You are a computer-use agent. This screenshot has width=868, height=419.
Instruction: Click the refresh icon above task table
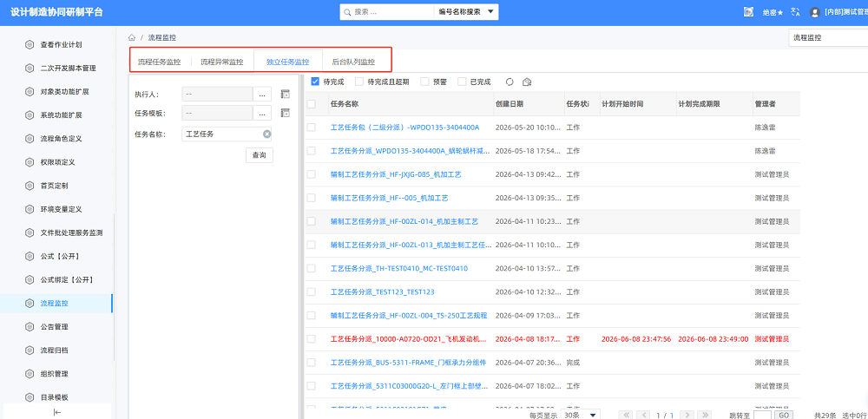510,82
